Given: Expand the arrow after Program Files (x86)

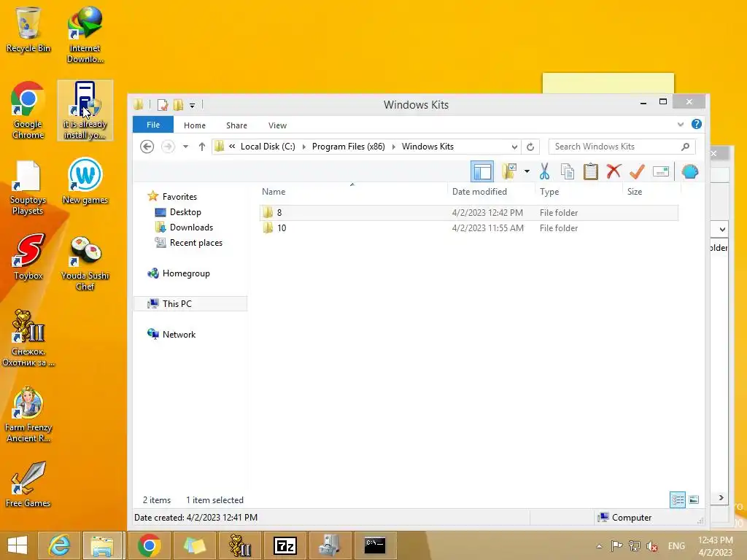Looking at the screenshot, I should (x=393, y=147).
